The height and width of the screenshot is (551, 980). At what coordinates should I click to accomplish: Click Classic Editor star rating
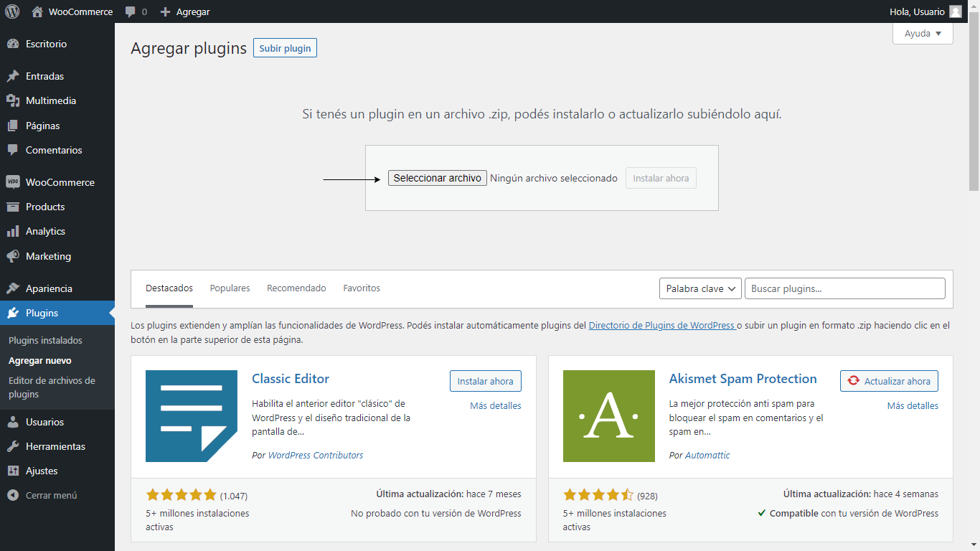pyautogui.click(x=181, y=495)
